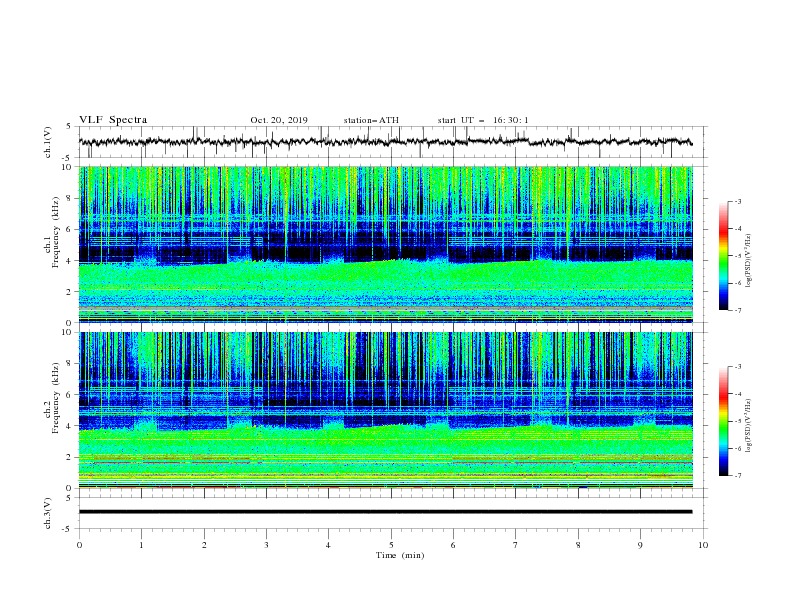Click the ch.1 waveform trace panel
792x612 pixels.
pyautogui.click(x=392, y=142)
